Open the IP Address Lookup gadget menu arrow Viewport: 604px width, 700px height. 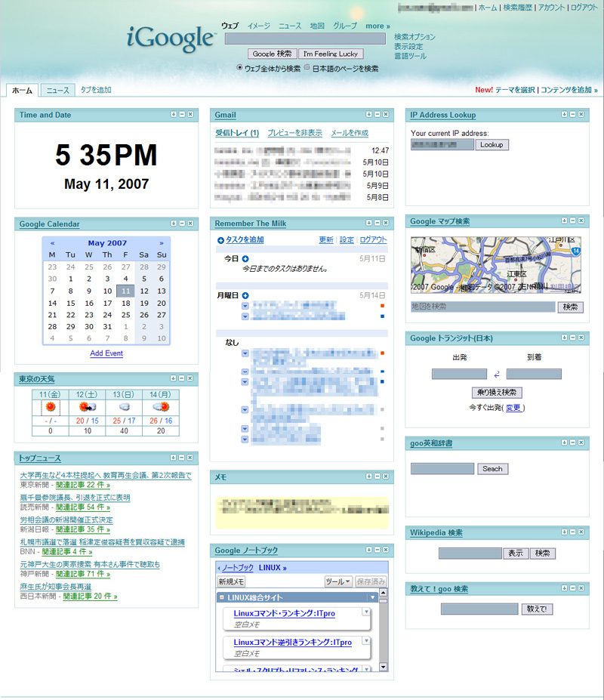coord(564,115)
